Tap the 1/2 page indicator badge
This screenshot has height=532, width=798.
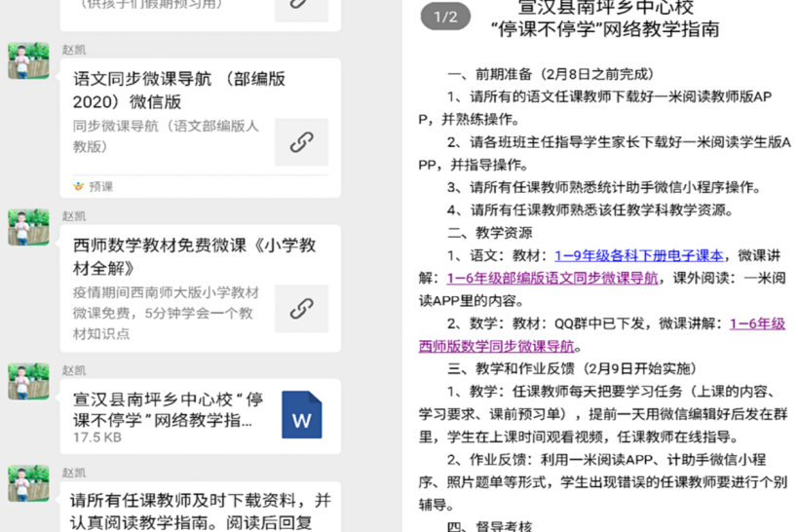(x=445, y=17)
